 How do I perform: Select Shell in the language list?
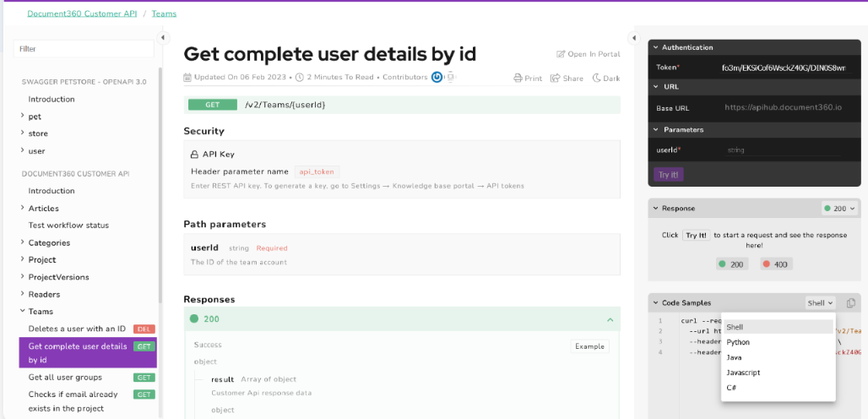pyautogui.click(x=778, y=327)
